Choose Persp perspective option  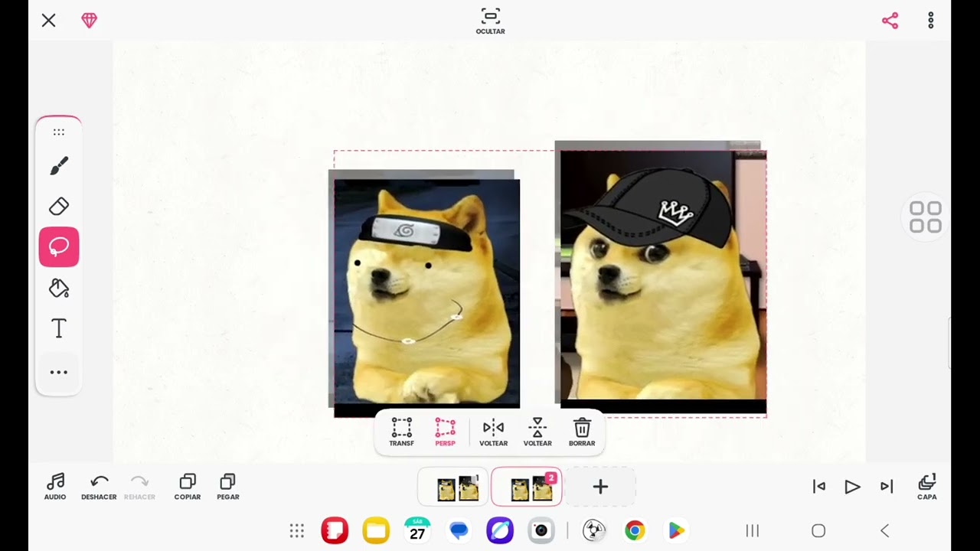click(445, 432)
